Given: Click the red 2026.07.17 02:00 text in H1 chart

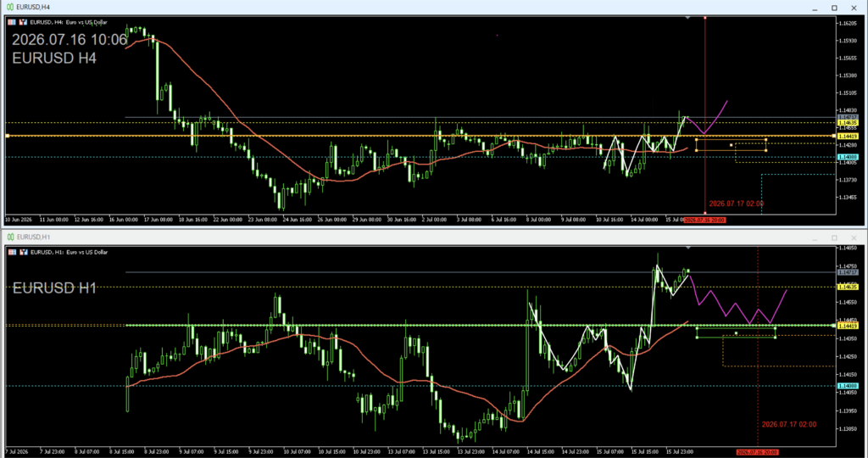Looking at the screenshot, I should 789,425.
